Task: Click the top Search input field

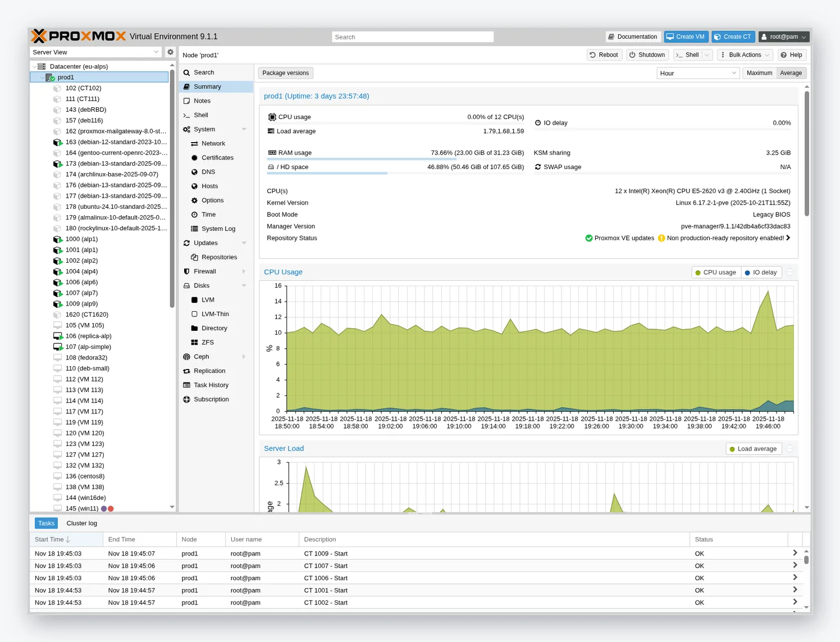Action: (413, 37)
